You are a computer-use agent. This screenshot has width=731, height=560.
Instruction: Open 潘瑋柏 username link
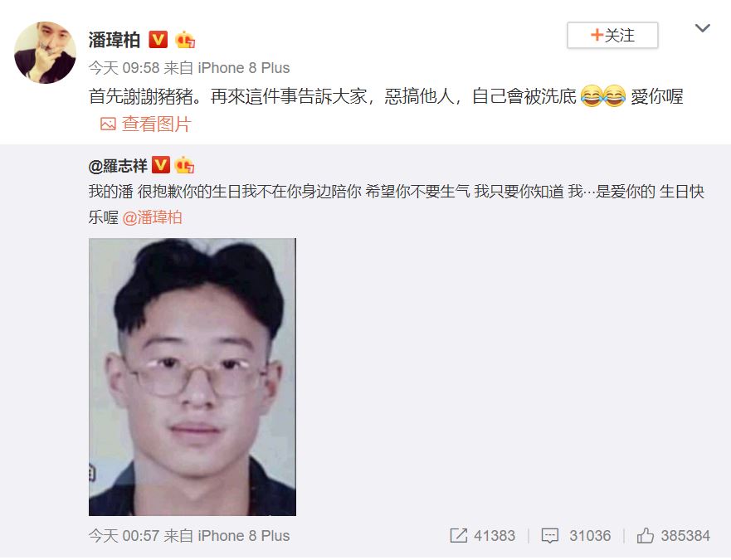[115, 40]
